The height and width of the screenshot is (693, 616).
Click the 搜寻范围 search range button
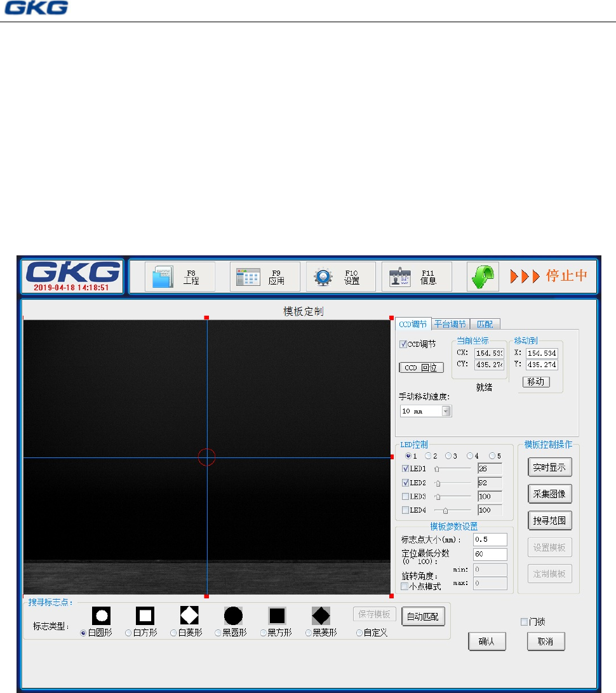coord(550,521)
